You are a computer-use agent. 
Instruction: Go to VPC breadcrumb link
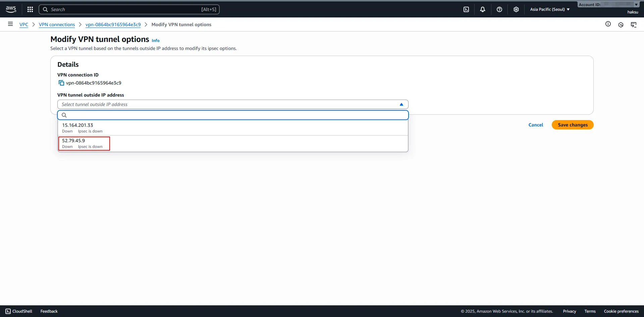(x=24, y=24)
